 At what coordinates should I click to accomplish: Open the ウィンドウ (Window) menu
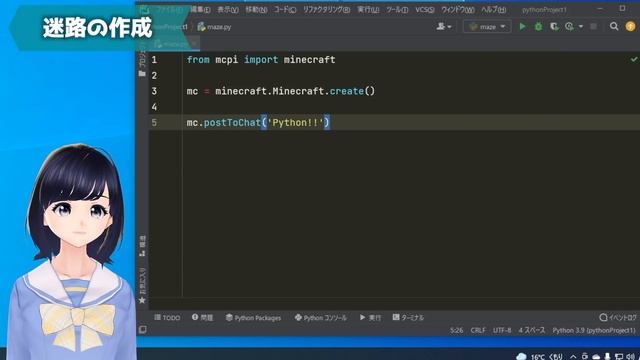click(x=458, y=9)
